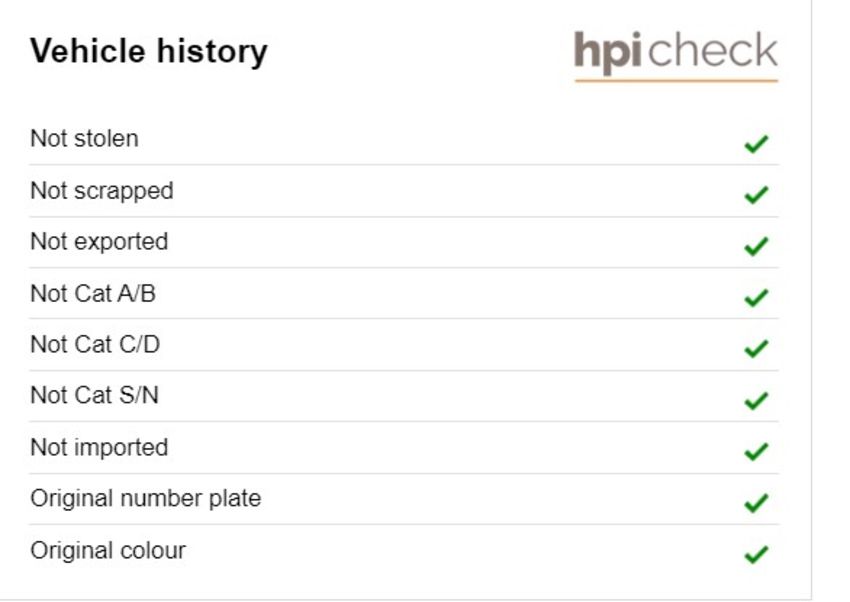Click the green checkmark beside Not stolen
The width and height of the screenshot is (850, 602).
click(x=756, y=144)
